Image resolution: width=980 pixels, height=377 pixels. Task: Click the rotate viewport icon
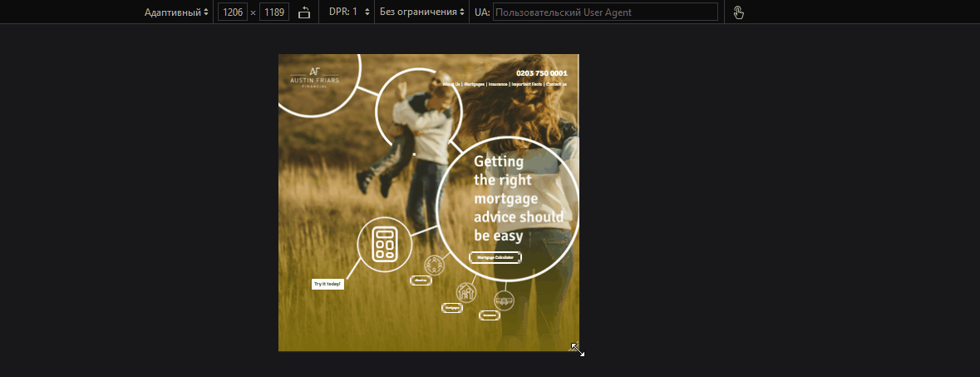304,12
